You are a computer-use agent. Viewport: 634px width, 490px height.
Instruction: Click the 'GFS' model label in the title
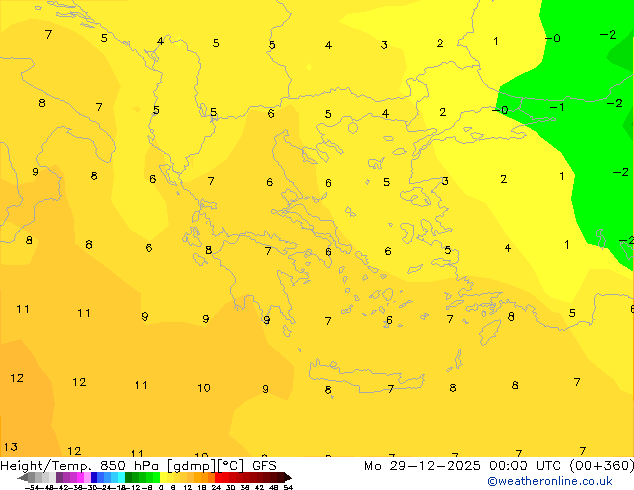pos(264,466)
